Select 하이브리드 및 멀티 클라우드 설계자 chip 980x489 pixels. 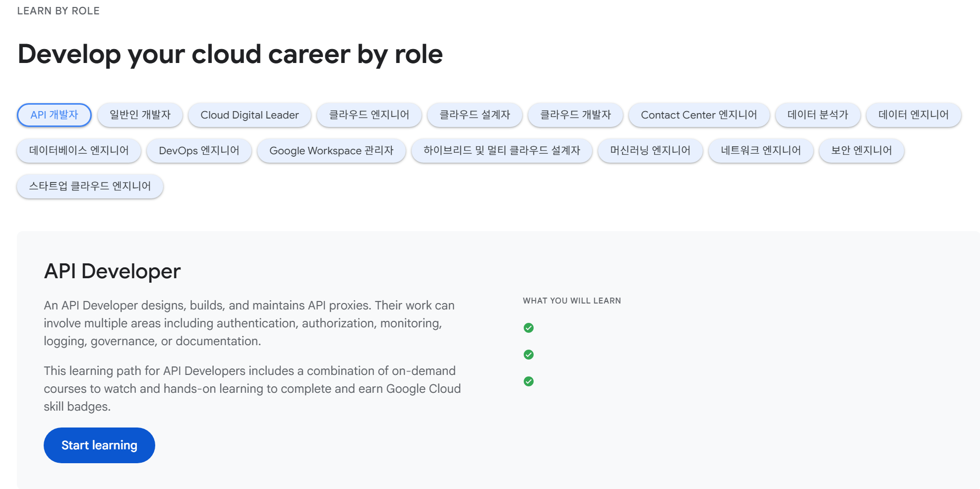[501, 151]
